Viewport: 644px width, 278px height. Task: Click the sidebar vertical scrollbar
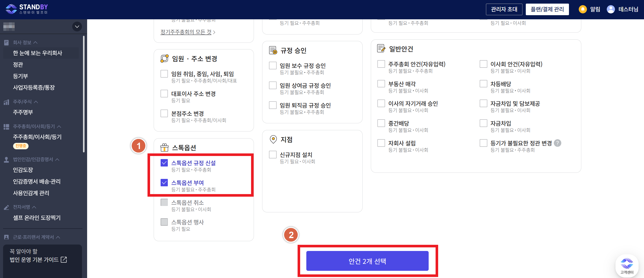point(84,94)
